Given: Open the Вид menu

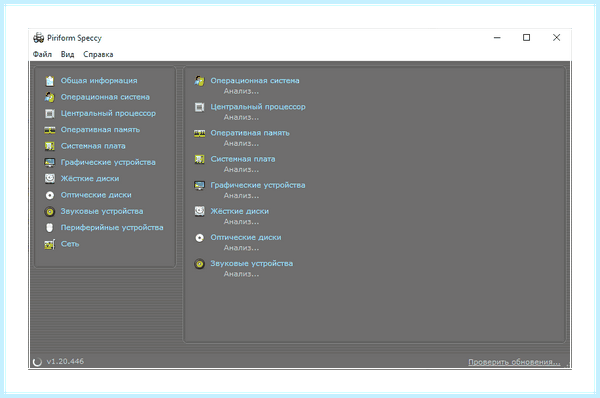Looking at the screenshot, I should point(67,54).
